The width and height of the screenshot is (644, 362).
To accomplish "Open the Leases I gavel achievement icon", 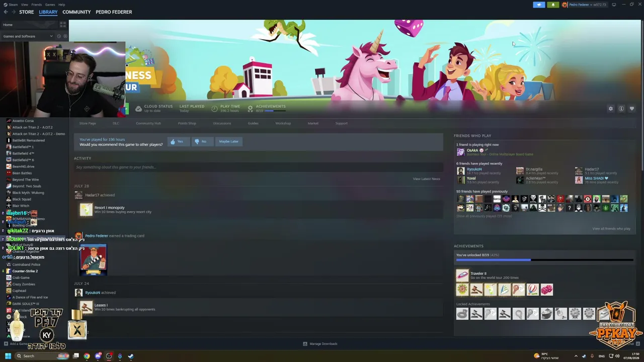I will coord(86,307).
